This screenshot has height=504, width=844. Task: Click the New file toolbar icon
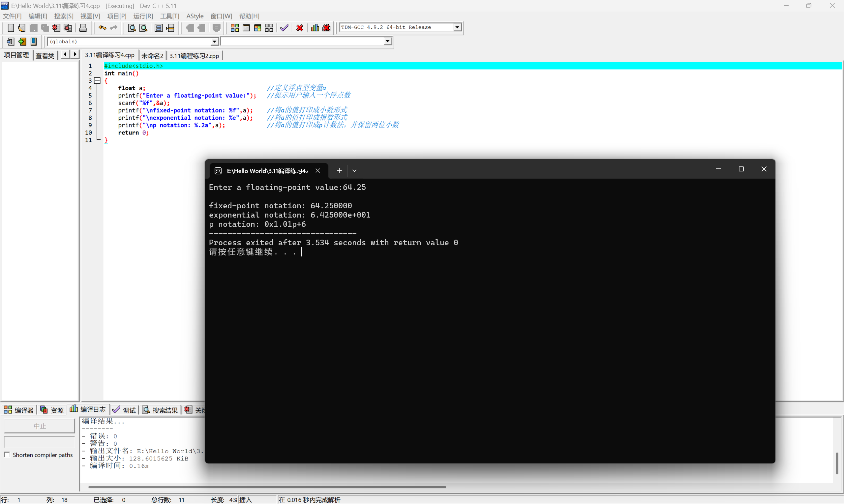pos(11,28)
